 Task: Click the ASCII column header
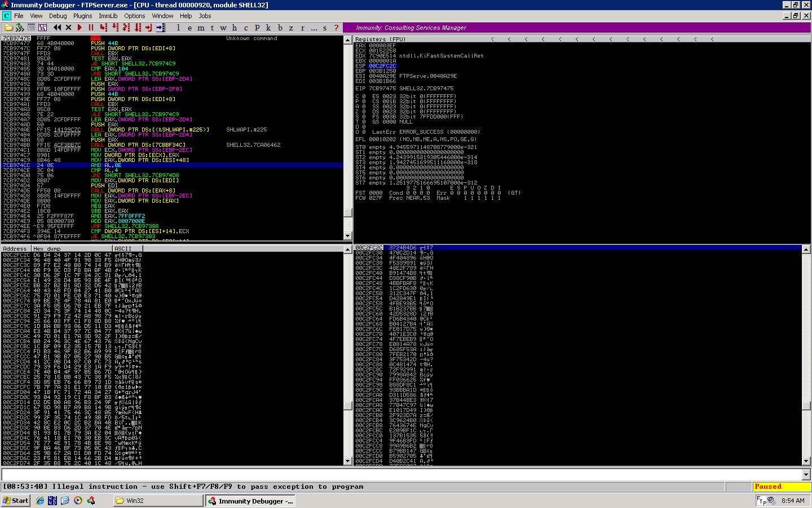point(127,248)
